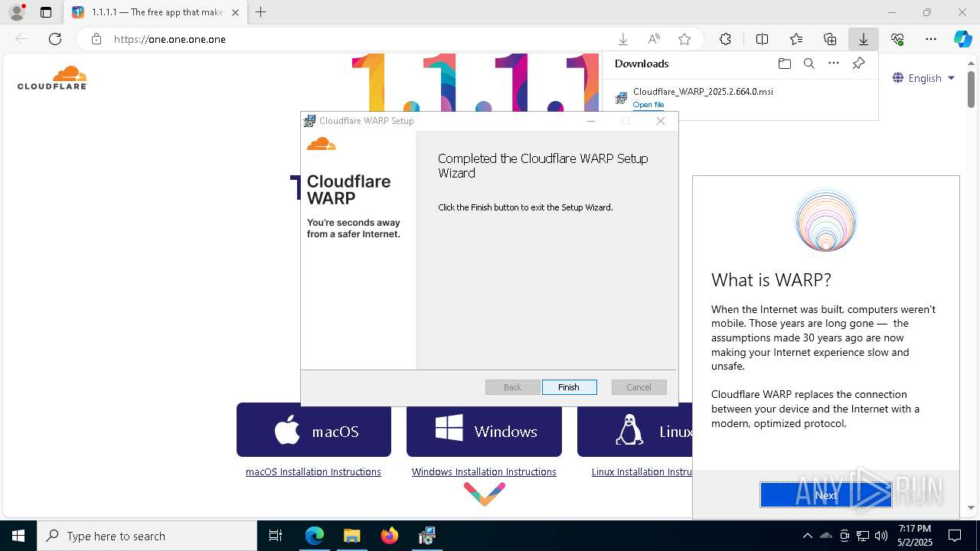Open the Windows Start menu
The width and height of the screenshot is (980, 551).
click(x=18, y=536)
